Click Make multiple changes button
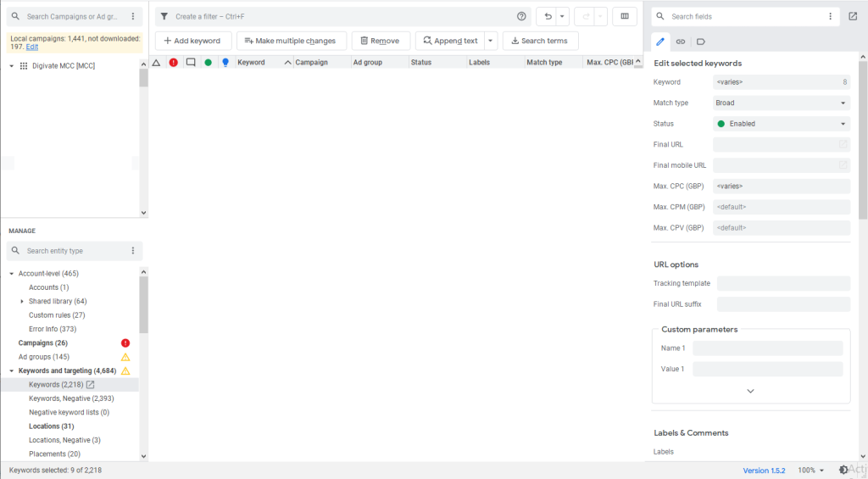 (x=292, y=41)
